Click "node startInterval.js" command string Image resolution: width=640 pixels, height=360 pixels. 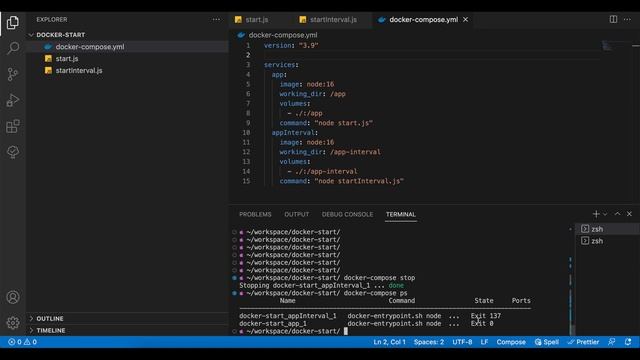(359, 181)
